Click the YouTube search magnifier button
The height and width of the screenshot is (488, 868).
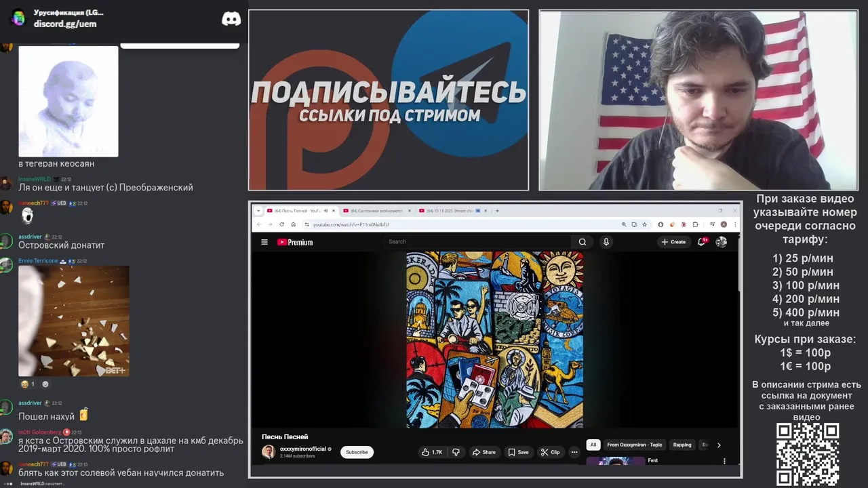pos(582,242)
